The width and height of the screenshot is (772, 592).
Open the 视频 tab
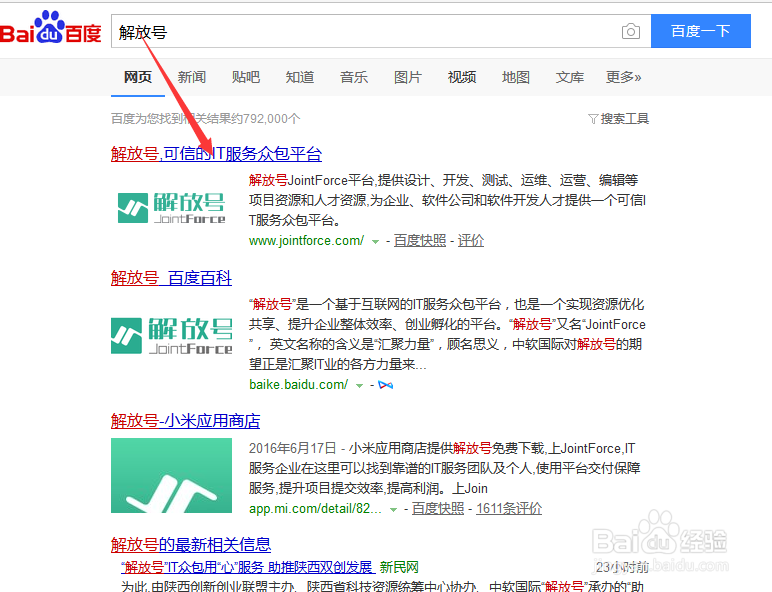[462, 77]
